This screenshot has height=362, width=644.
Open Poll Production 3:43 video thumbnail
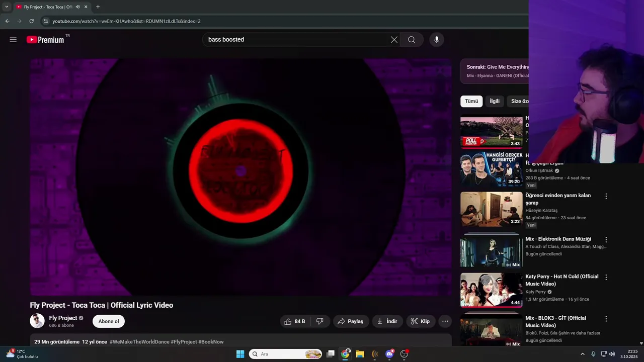click(x=492, y=132)
